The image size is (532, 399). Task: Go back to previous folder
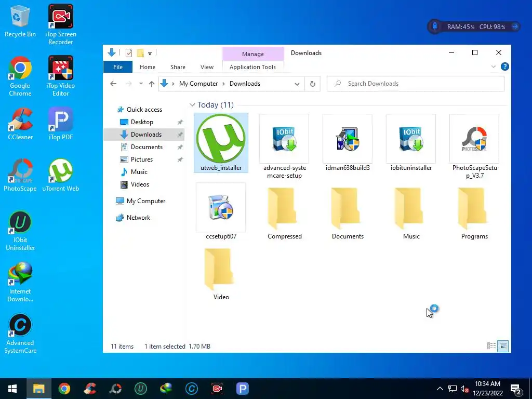point(113,84)
